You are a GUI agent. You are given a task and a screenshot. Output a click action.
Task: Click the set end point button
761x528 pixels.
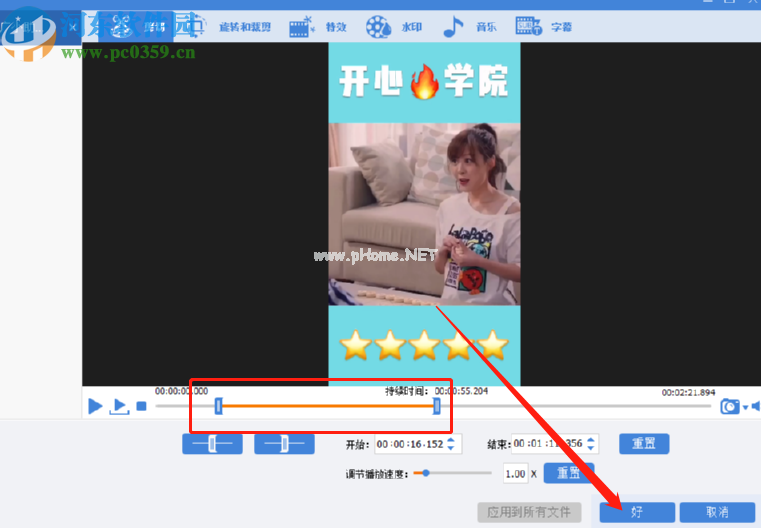tap(284, 444)
